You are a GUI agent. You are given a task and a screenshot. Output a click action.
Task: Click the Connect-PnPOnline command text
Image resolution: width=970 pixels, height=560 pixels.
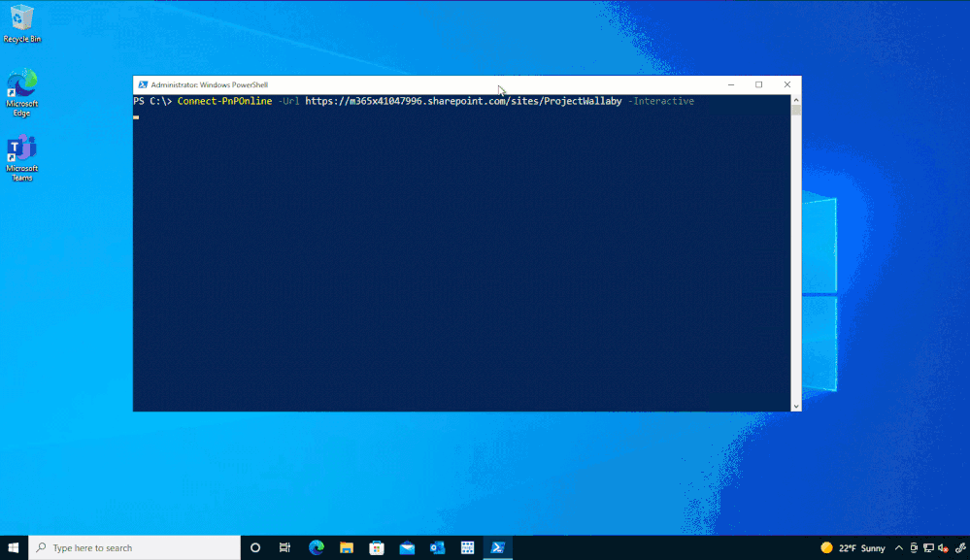point(224,101)
